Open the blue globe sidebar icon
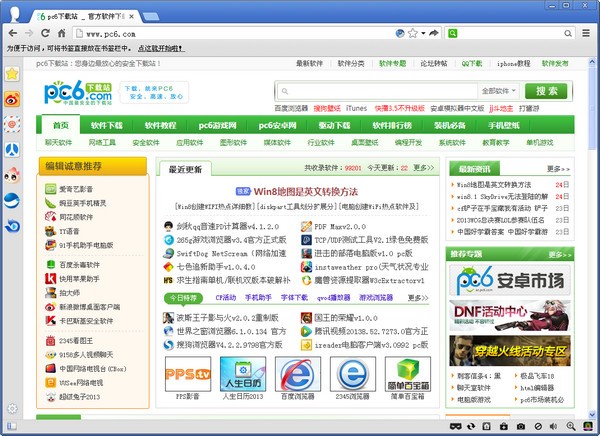Screen dimensions: 600x436 coord(12,201)
